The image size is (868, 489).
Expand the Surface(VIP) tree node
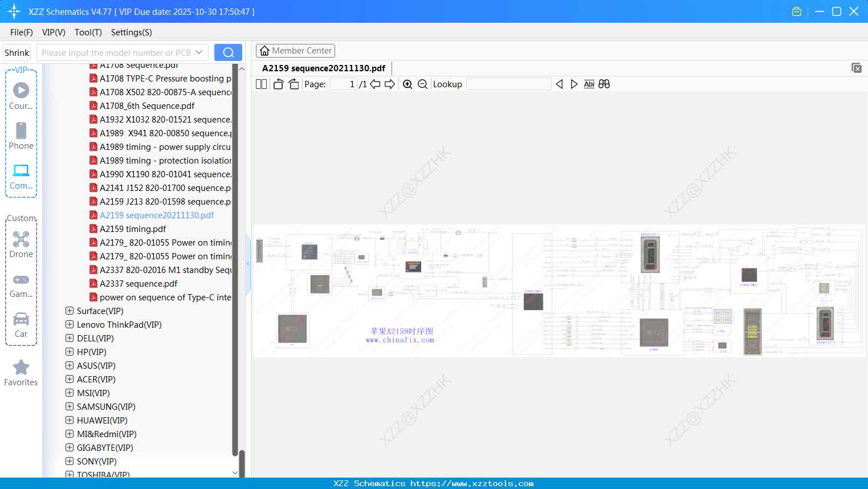pos(70,311)
